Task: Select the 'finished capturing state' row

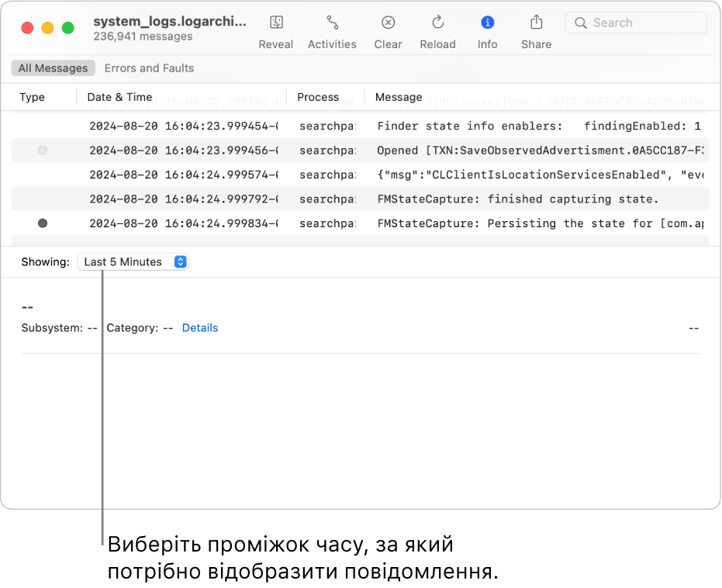Action: 360,199
